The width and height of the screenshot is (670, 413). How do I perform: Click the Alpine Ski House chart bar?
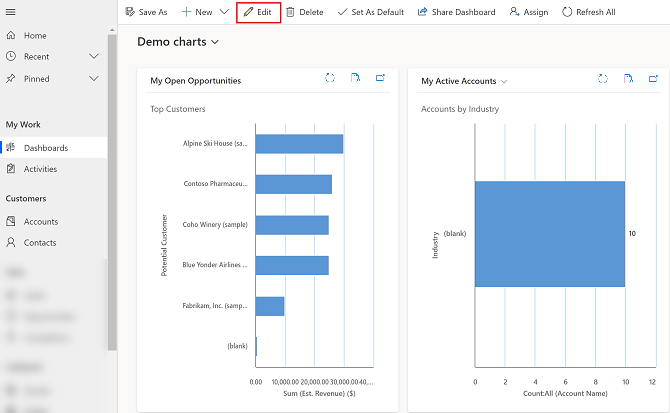coord(299,144)
